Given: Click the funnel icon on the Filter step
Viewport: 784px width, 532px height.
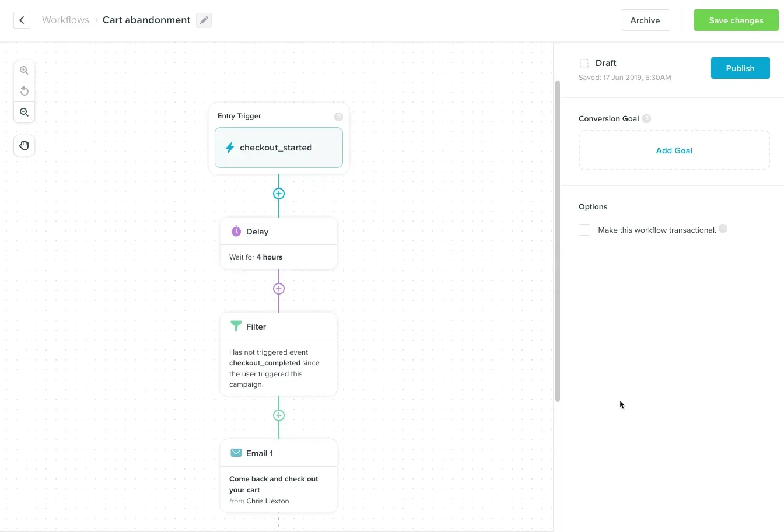Looking at the screenshot, I should pos(236,326).
